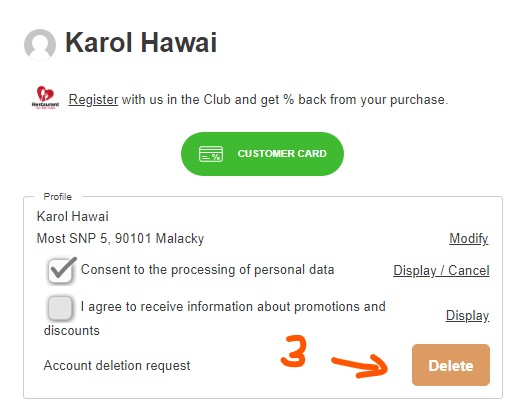This screenshot has height=420, width=529.
Task: Select the Profile section label
Action: 58,197
